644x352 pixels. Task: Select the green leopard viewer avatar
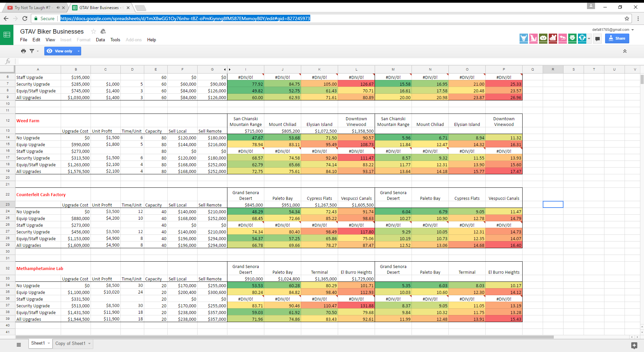pyautogui.click(x=572, y=38)
